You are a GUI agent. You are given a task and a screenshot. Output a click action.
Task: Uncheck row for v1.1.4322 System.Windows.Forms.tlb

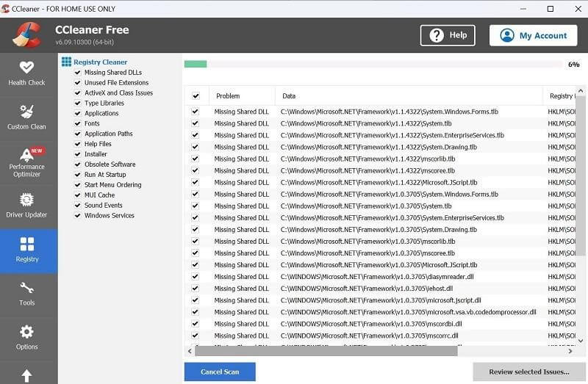pos(195,112)
